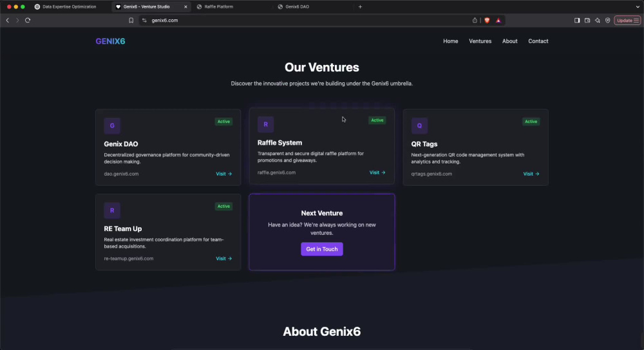
Task: Click the back navigation arrow
Action: pos(7,20)
